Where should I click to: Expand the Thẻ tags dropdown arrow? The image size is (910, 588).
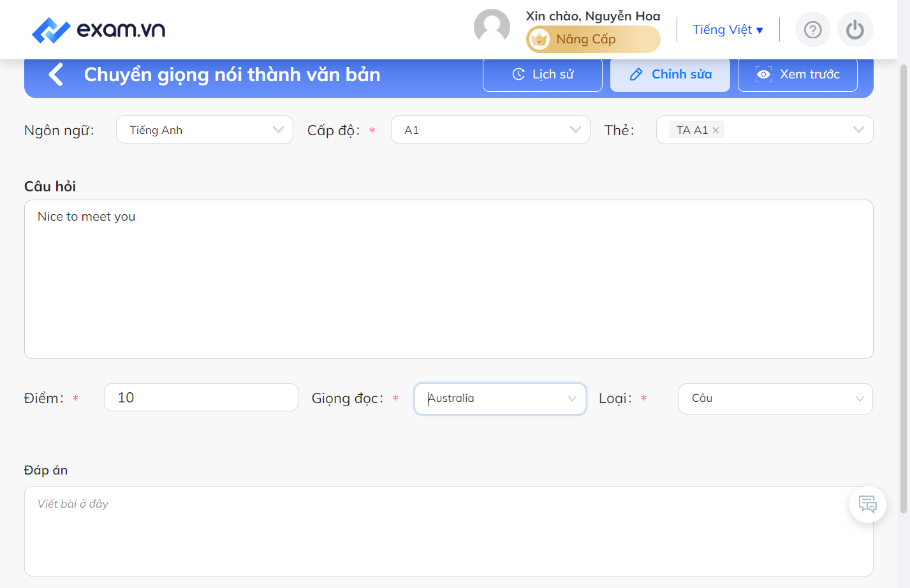click(858, 130)
